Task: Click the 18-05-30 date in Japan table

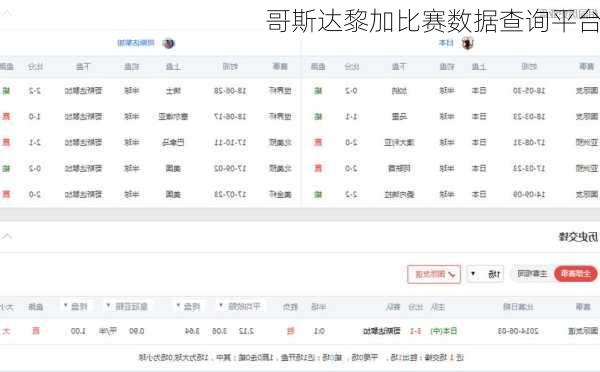Action: pos(529,91)
